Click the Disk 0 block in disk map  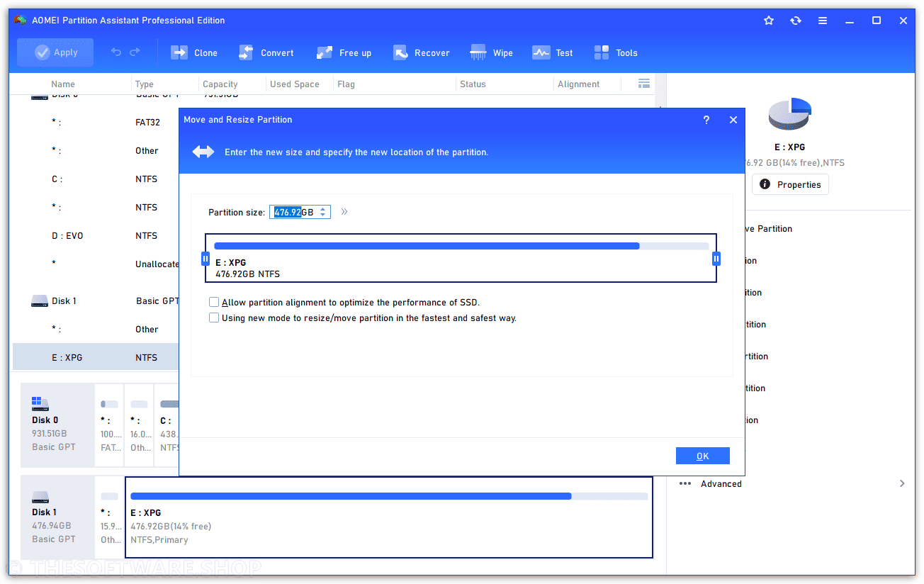(x=57, y=425)
